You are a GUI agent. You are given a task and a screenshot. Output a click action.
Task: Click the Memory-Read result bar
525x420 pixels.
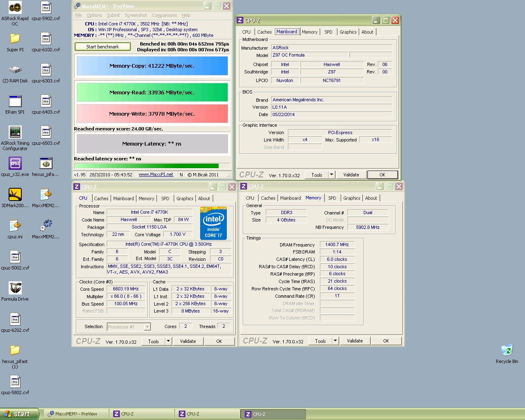pyautogui.click(x=152, y=92)
